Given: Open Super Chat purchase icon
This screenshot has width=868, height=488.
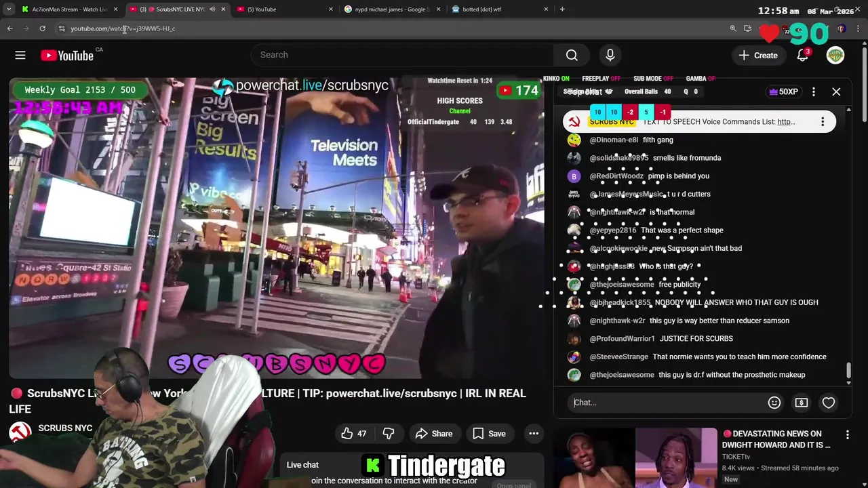Looking at the screenshot, I should pyautogui.click(x=802, y=403).
